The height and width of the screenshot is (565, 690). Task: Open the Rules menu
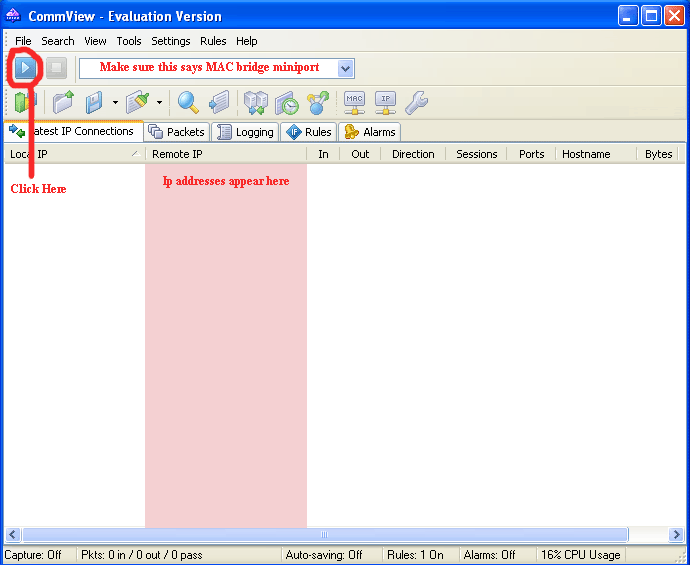tap(213, 41)
